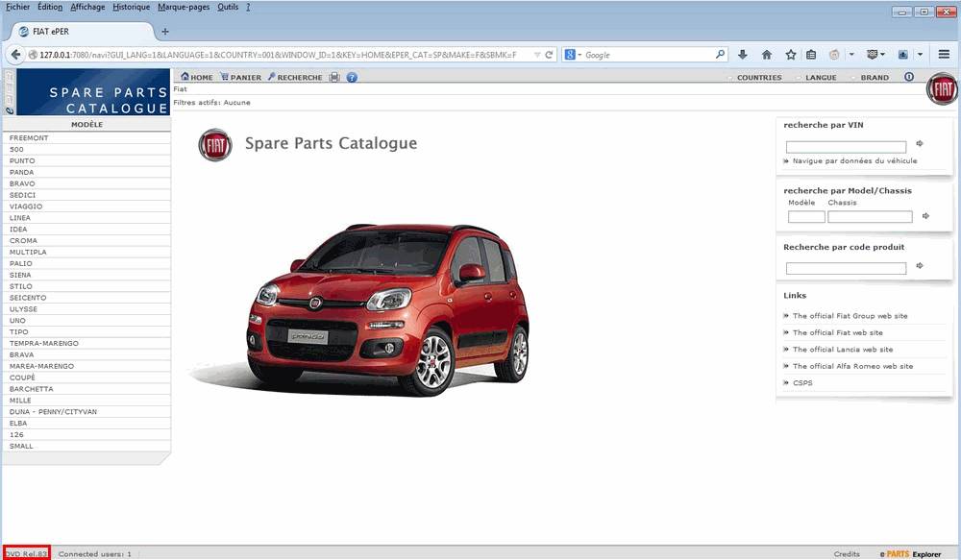The image size is (961, 560).
Task: Open downloads with the down-arrow icon
Action: click(742, 55)
